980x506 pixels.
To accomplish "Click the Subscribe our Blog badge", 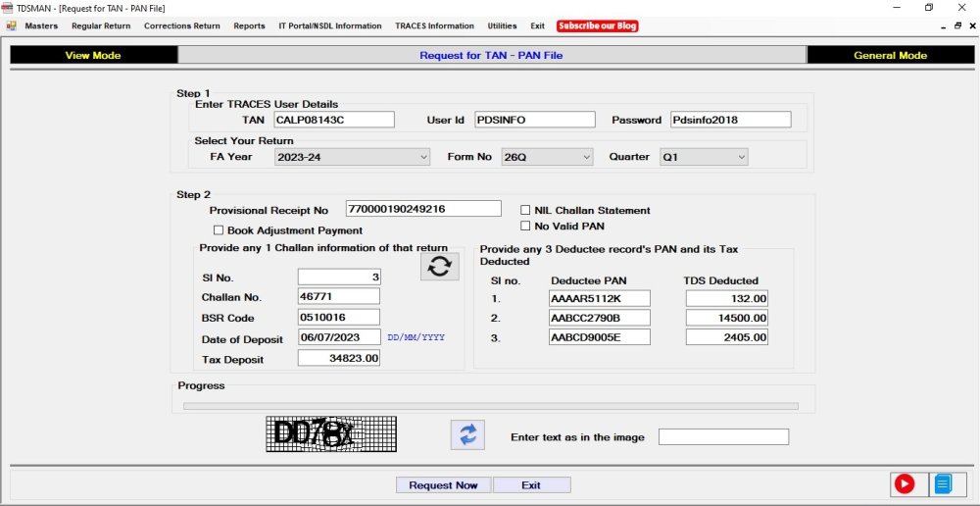I will click(x=598, y=26).
